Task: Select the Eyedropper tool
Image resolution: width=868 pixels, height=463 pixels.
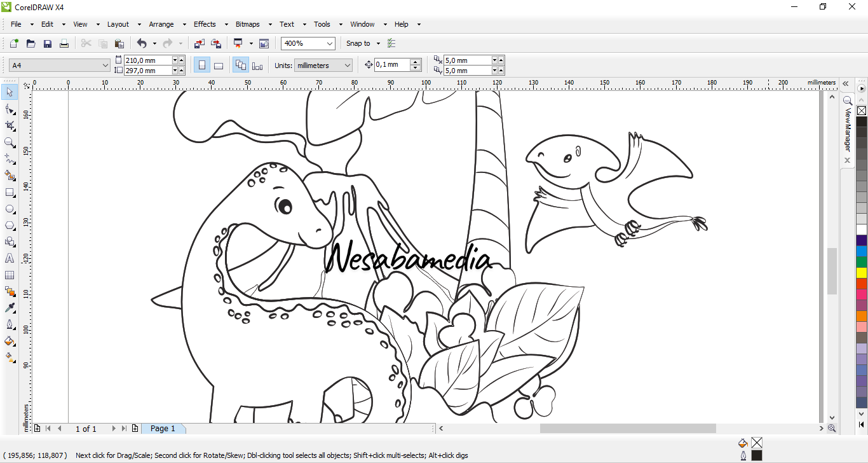Action: (x=10, y=308)
